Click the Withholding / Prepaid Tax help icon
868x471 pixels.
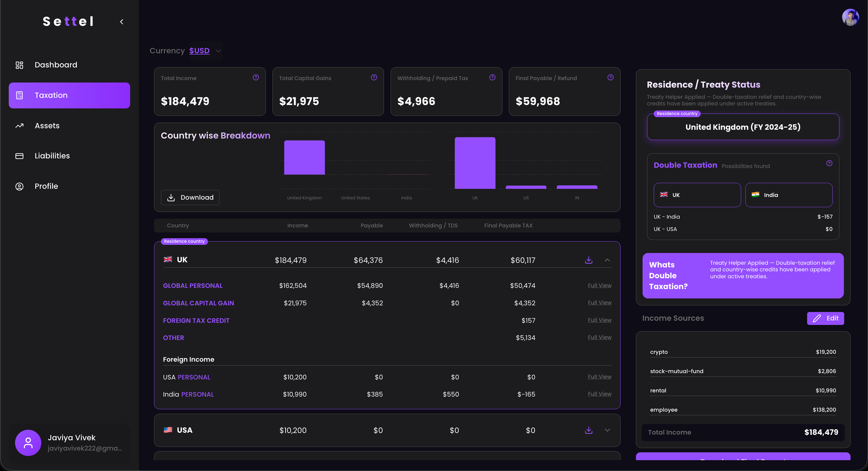pyautogui.click(x=492, y=77)
